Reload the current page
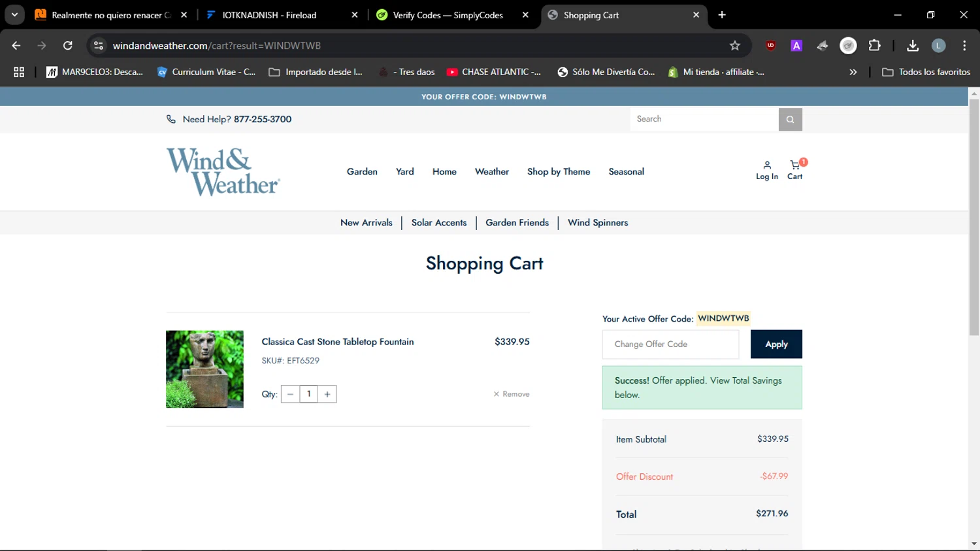The width and height of the screenshot is (980, 551). point(68,46)
